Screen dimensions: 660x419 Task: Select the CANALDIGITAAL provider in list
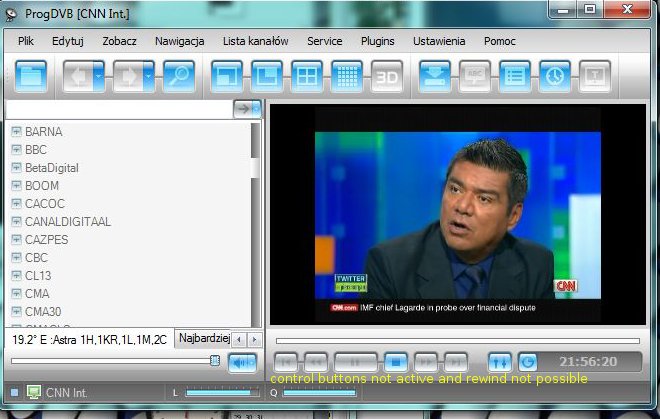(68, 221)
